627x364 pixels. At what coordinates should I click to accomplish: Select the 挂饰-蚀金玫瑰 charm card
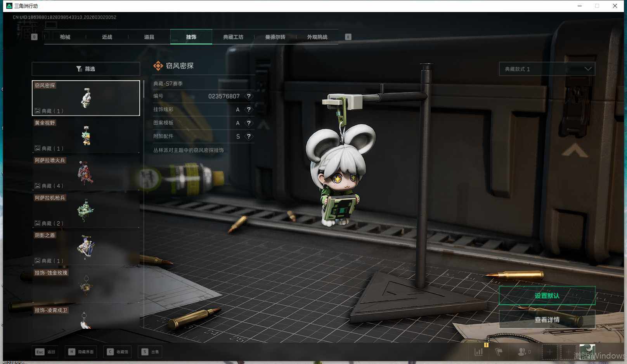(x=86, y=285)
